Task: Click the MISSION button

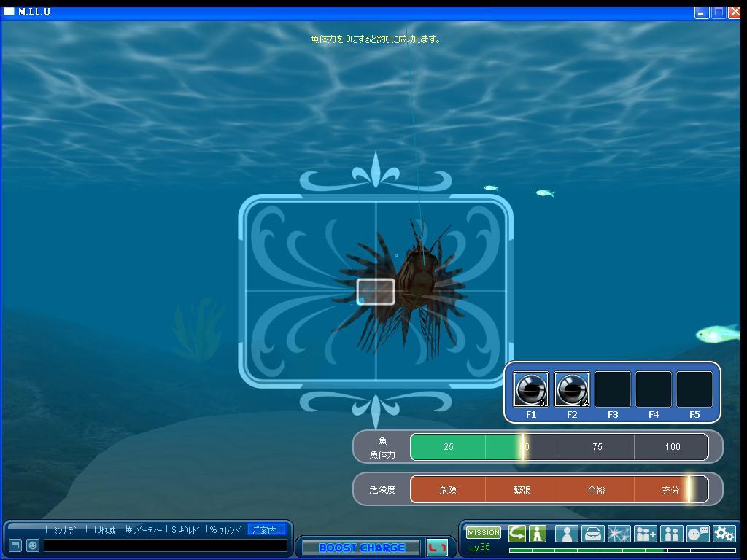Action: 484,533
